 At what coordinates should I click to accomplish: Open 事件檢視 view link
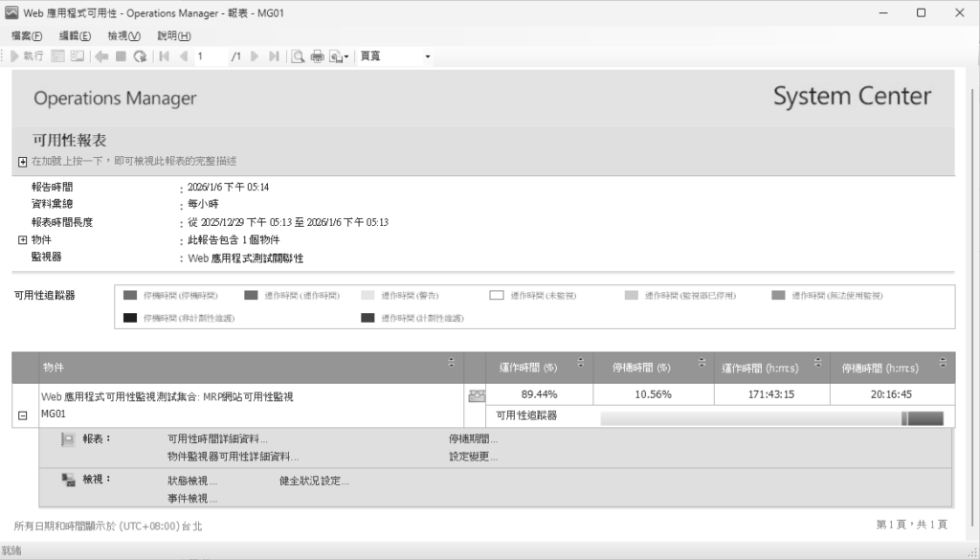(192, 498)
